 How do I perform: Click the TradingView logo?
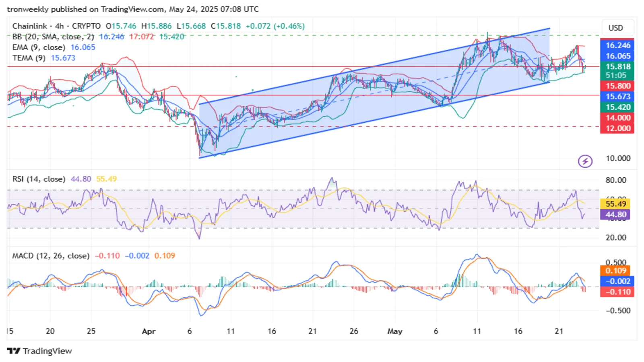point(39,351)
